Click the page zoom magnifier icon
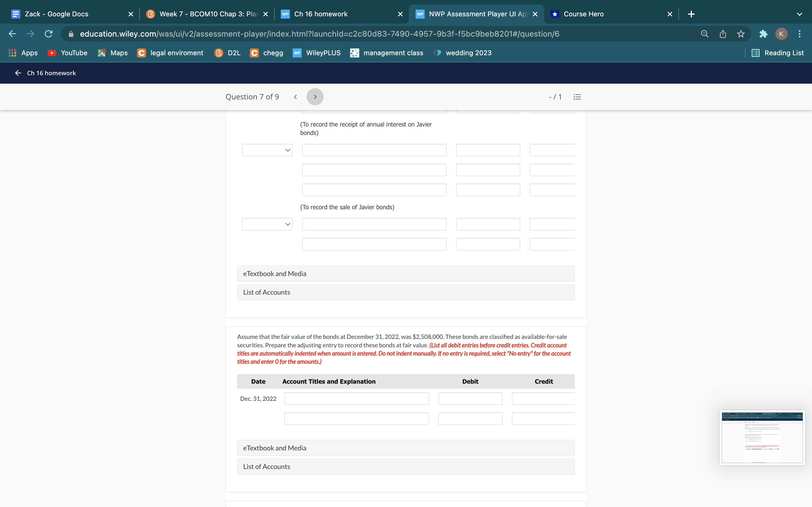This screenshot has width=812, height=507. pyautogui.click(x=705, y=34)
